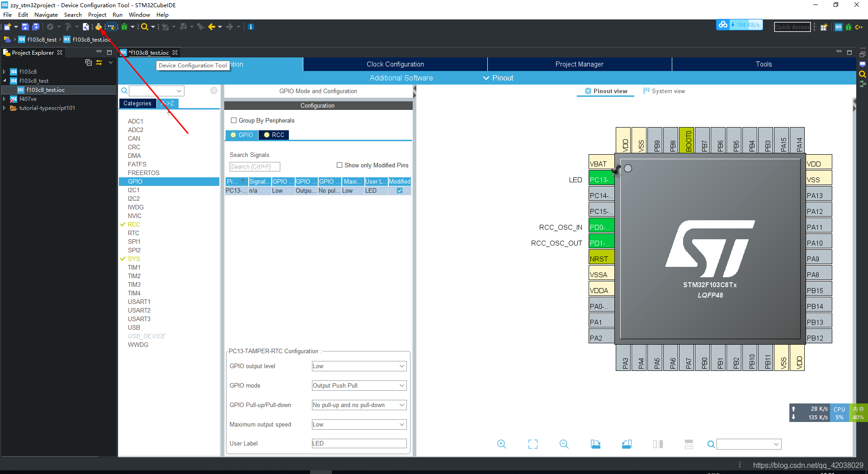Click the MX perspective icon top right
Image resolution: width=868 pixels, height=474 pixels.
coord(839,27)
